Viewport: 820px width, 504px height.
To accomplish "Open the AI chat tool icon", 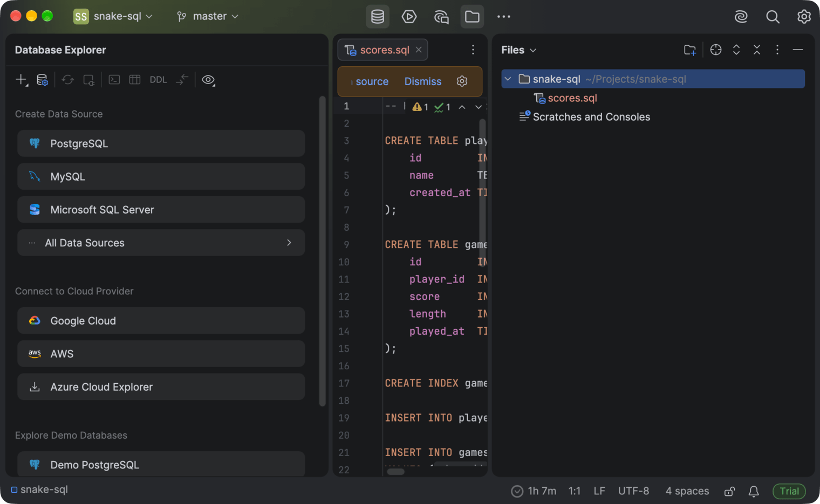I will point(441,17).
